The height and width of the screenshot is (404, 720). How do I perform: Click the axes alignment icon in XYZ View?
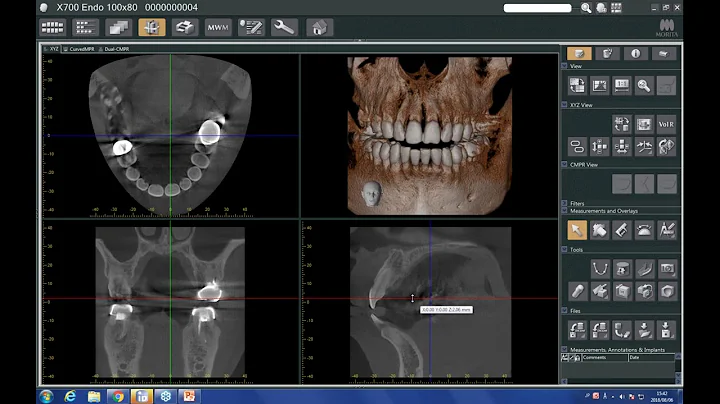pyautogui.click(x=644, y=147)
